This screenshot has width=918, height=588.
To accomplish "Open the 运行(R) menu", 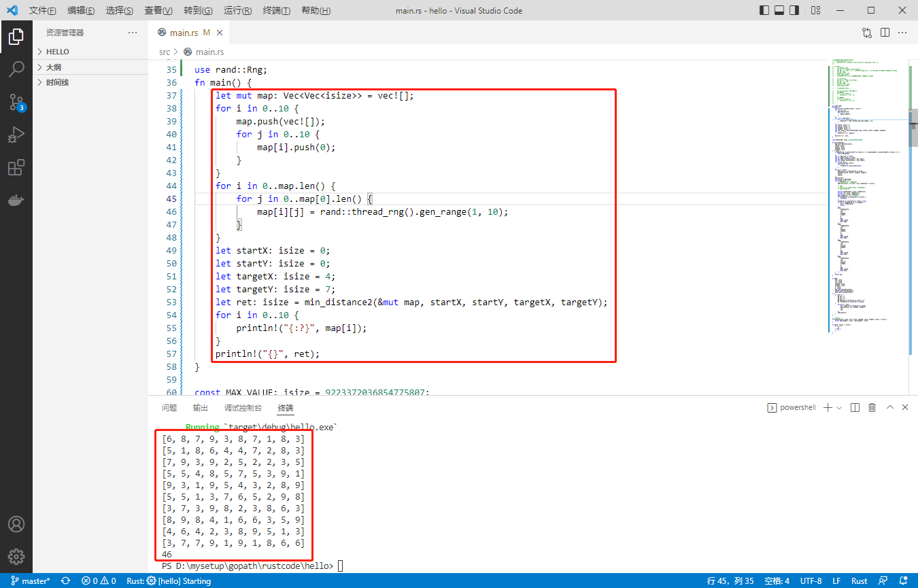I will (x=238, y=11).
